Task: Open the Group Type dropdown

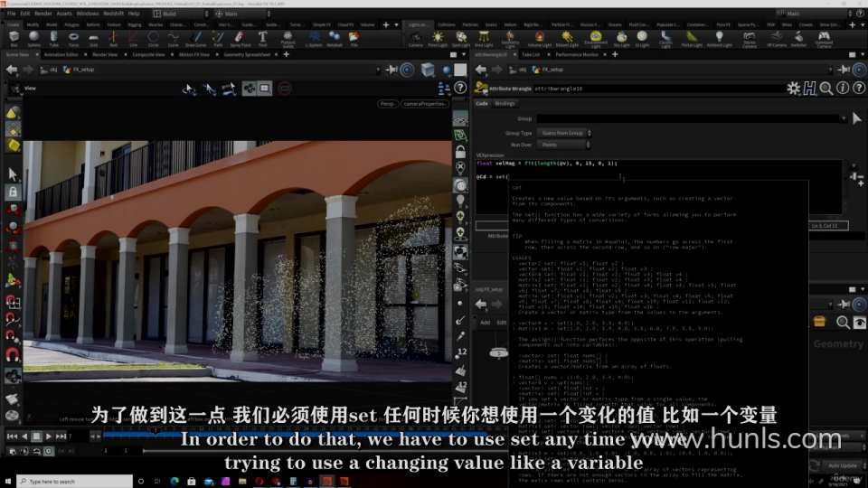Action: [x=564, y=134]
